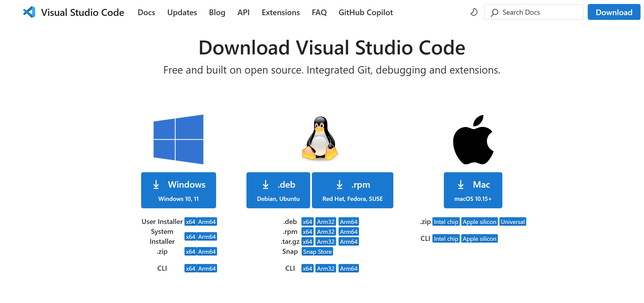This screenshot has width=644, height=303.
Task: Go to the Blog page
Action: pyautogui.click(x=217, y=12)
